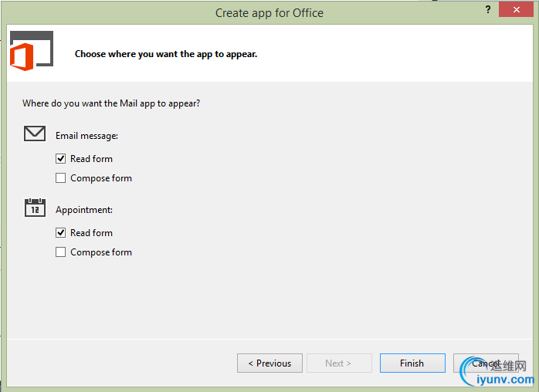Click the grayed-out Next button

point(339,363)
